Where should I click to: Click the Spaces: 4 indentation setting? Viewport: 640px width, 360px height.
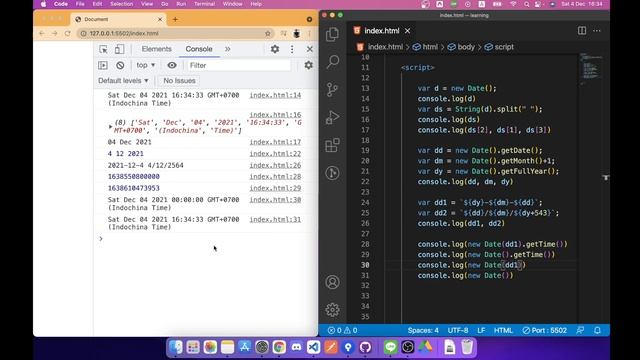point(423,330)
